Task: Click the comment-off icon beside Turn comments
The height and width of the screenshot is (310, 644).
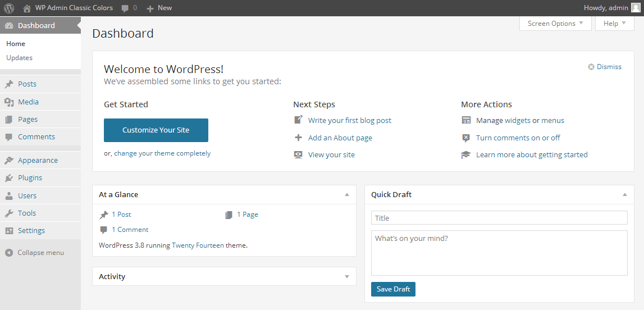Action: pos(466,138)
